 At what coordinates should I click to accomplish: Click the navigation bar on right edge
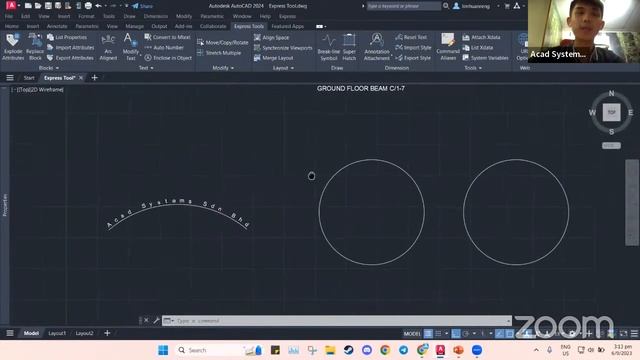coord(631,202)
